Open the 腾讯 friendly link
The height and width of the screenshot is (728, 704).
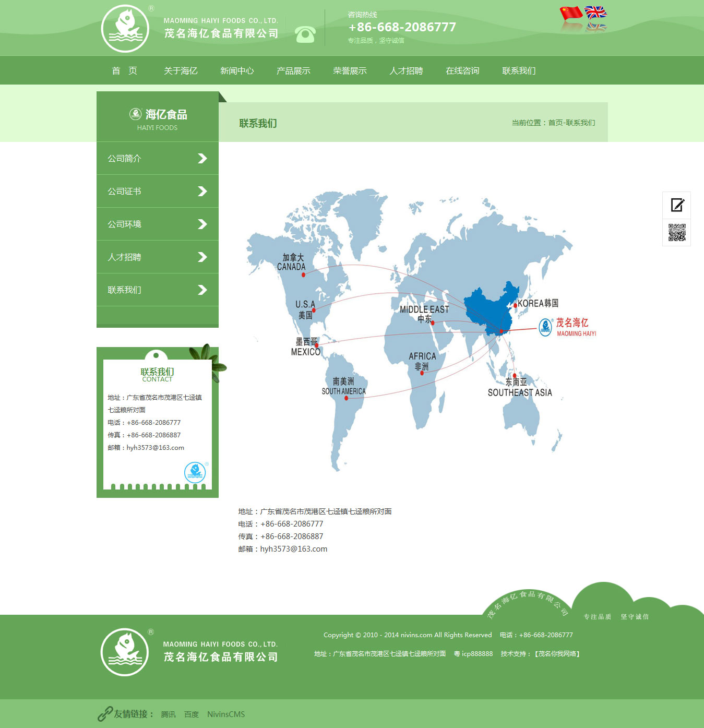pos(168,714)
